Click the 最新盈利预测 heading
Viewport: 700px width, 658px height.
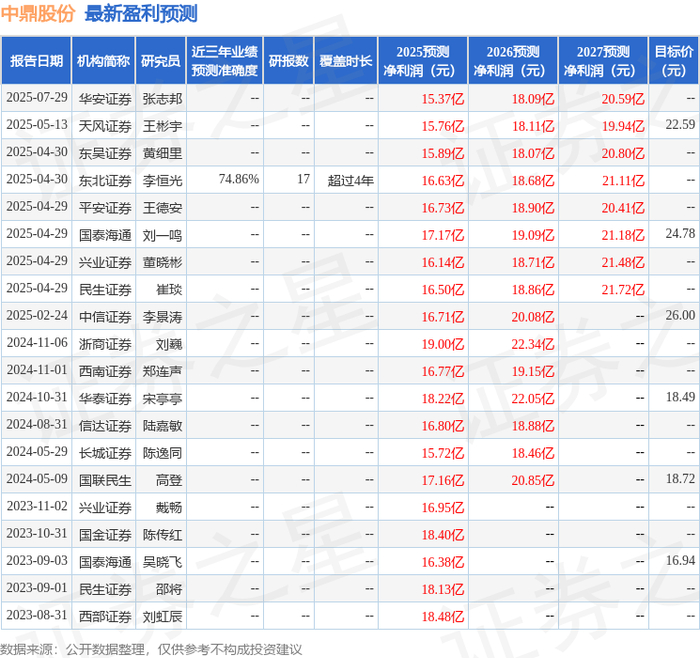pyautogui.click(x=141, y=13)
